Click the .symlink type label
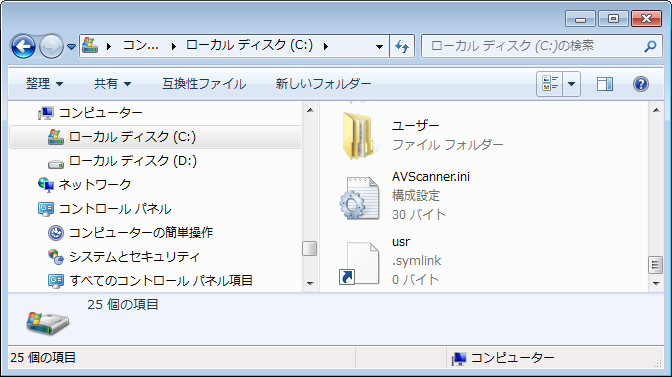 417,260
